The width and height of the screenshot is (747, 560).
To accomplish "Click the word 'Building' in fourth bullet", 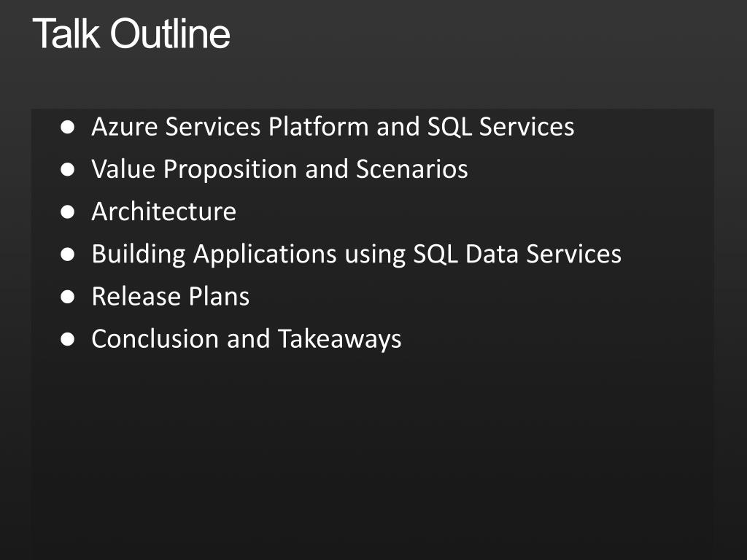I will [x=139, y=254].
